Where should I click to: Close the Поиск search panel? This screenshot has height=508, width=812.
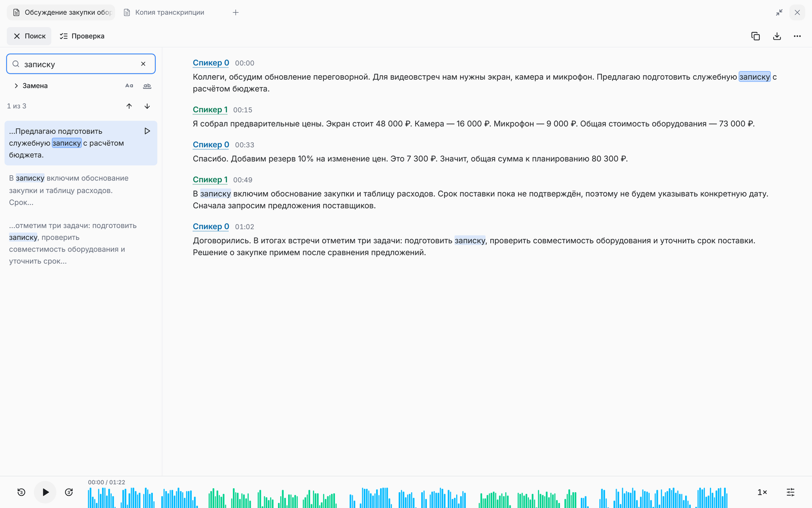click(29, 36)
